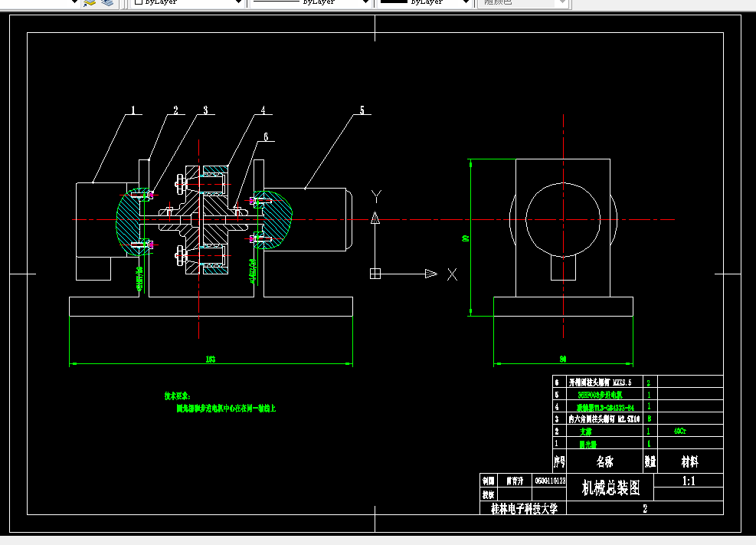Click the green technical requirement sentence below heading
Image resolution: width=756 pixels, height=545 pixels.
[226, 409]
